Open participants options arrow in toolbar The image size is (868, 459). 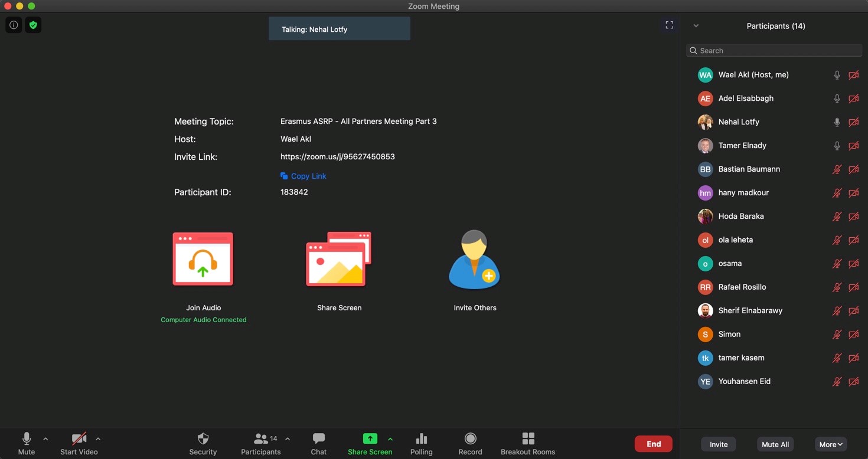point(288,439)
